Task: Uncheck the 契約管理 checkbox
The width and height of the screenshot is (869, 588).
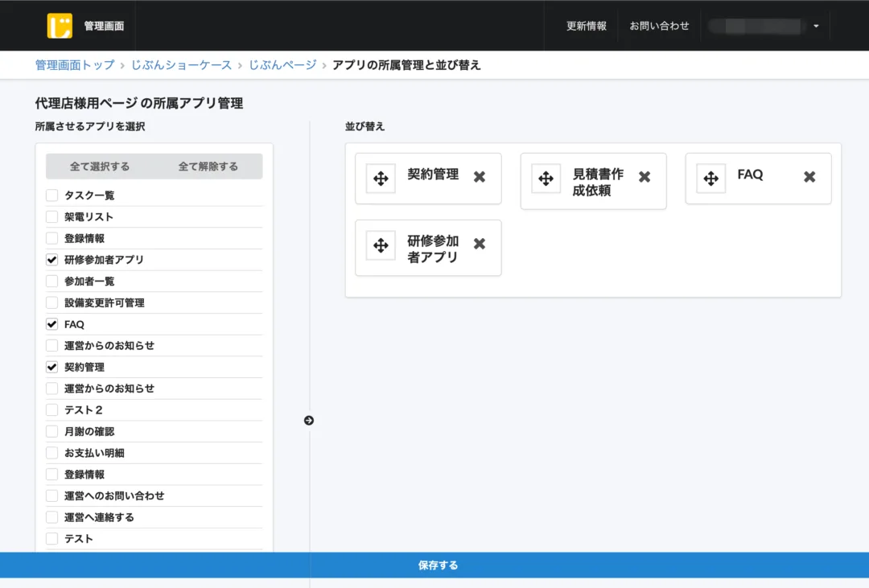Action: coord(52,367)
